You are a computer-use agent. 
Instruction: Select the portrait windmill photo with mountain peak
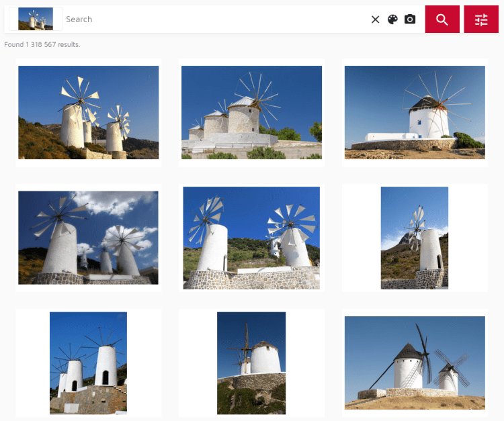(415, 238)
